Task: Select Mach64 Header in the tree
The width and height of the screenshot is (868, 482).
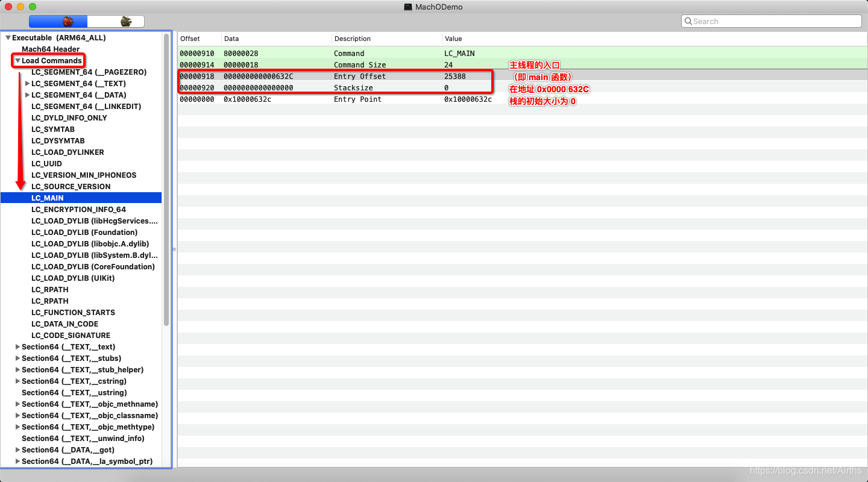Action: tap(51, 49)
